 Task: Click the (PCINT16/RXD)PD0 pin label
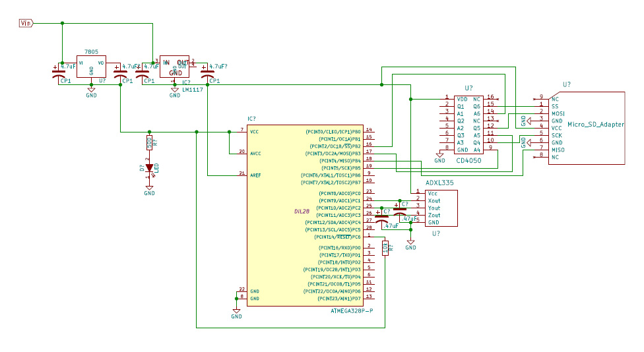click(x=340, y=248)
